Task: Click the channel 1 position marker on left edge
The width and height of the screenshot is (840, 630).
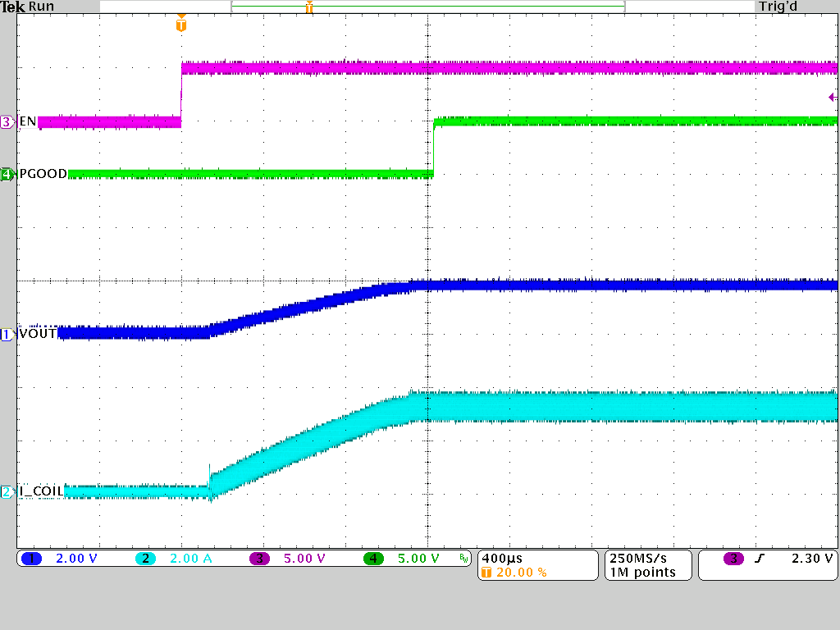Action: [7, 333]
